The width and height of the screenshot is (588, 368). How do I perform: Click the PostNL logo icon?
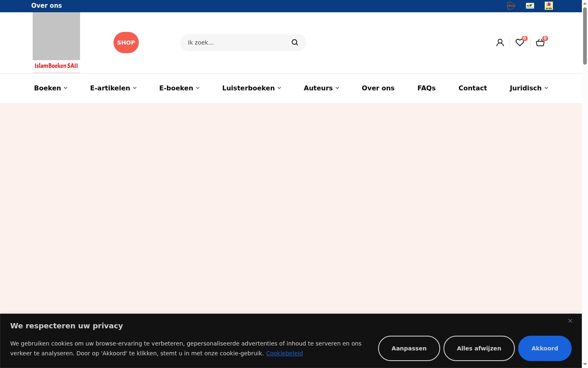(x=511, y=6)
